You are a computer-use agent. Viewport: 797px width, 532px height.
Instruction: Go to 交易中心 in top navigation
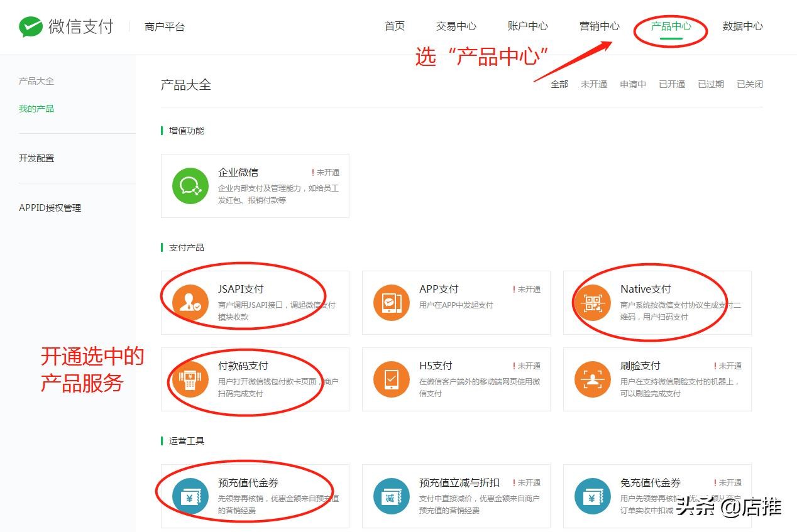tap(456, 26)
